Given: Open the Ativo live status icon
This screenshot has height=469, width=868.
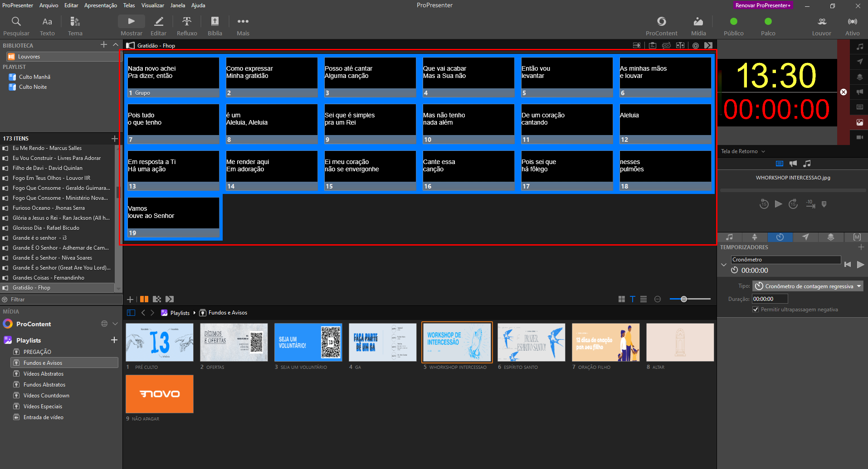Looking at the screenshot, I should [853, 26].
